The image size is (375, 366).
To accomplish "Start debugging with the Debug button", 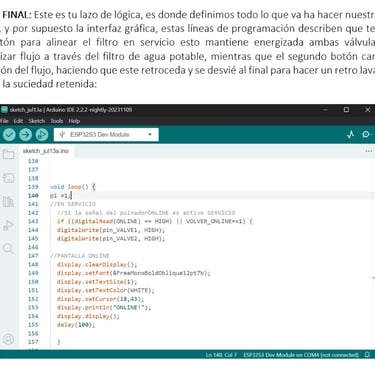I will (x=42, y=135).
